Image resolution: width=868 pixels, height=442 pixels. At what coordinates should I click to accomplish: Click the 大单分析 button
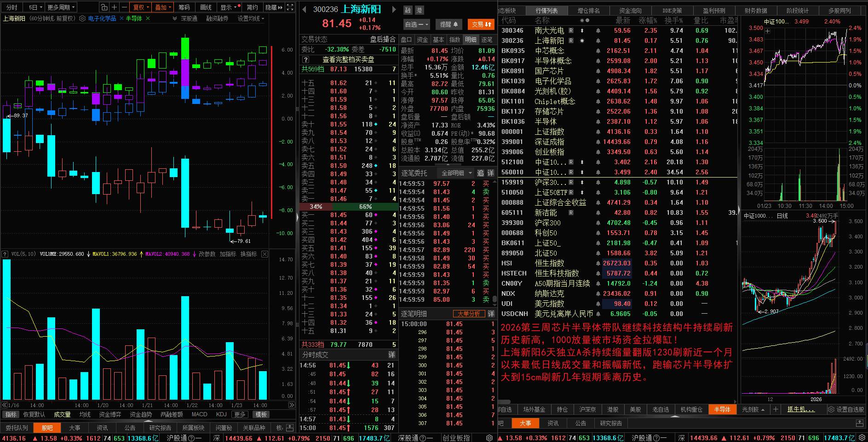(469, 314)
